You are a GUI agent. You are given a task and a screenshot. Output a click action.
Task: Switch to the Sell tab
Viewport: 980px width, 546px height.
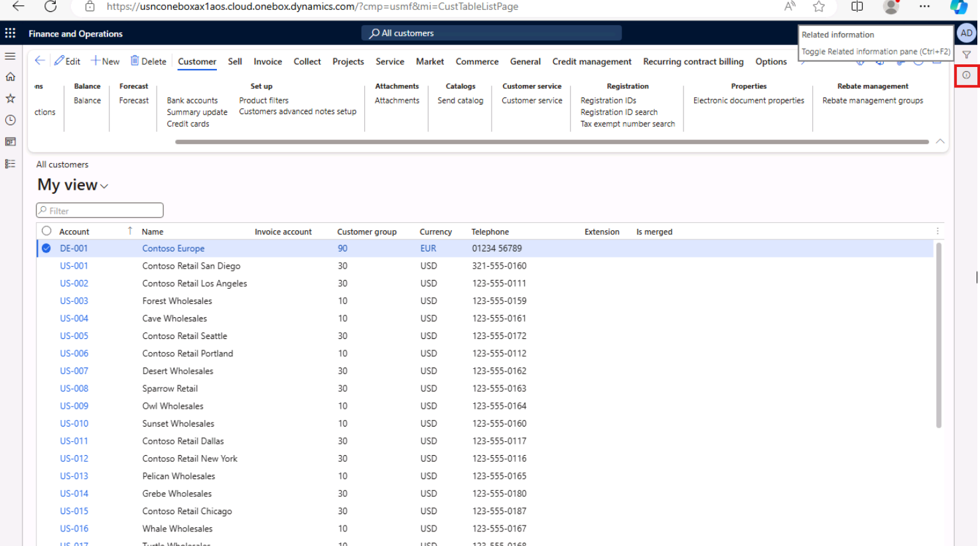235,62
